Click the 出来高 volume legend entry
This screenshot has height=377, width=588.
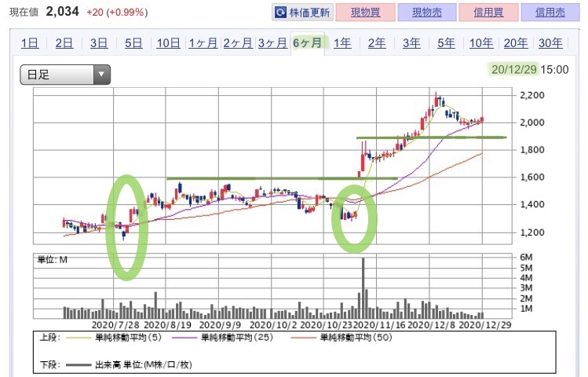tap(129, 364)
